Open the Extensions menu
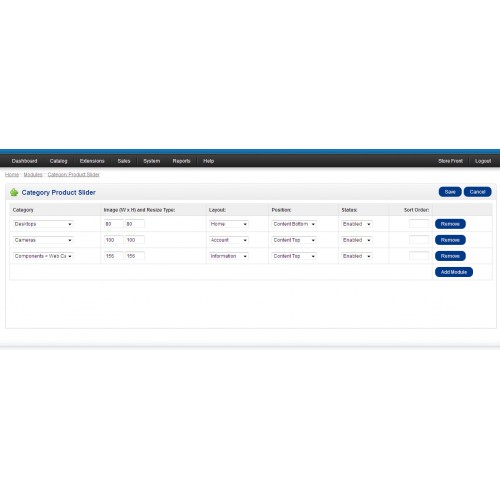 92,161
